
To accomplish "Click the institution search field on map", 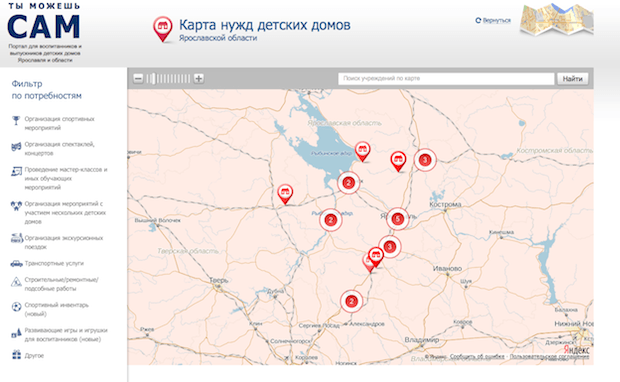I will [446, 78].
